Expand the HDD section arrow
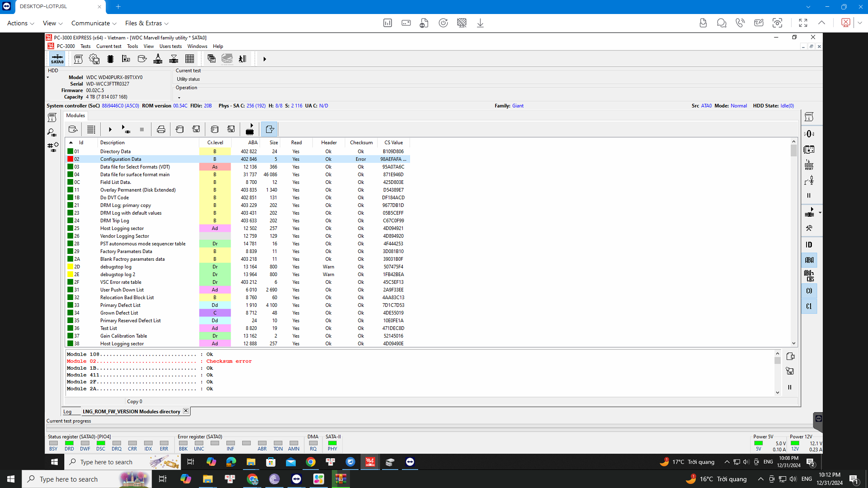The image size is (868, 488). 47,77
